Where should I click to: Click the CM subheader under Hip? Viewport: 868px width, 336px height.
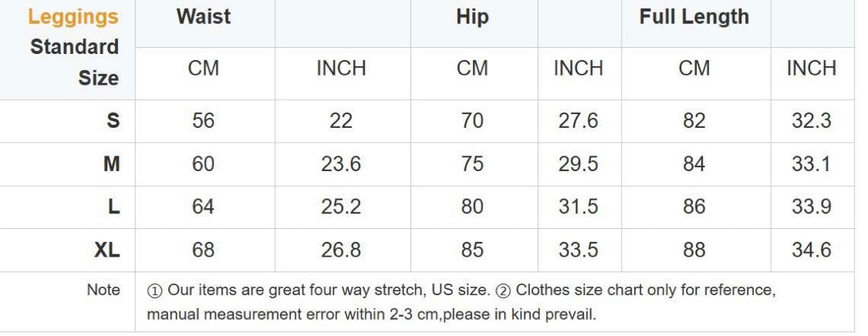(471, 69)
